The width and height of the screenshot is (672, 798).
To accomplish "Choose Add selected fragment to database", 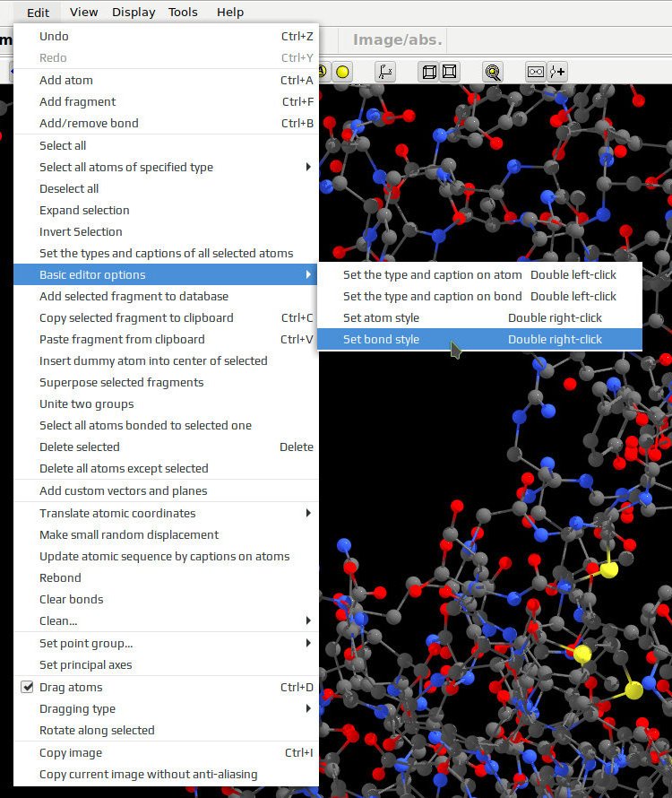I will point(166,296).
